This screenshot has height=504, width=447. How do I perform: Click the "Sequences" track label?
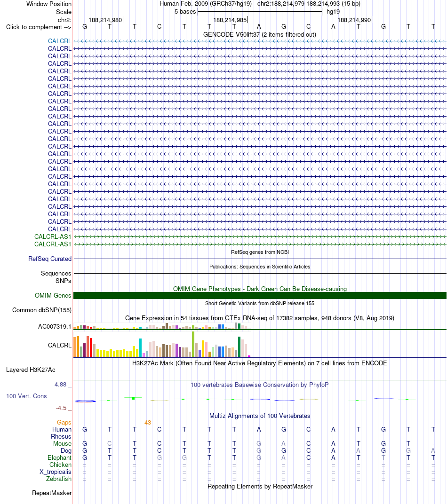pyautogui.click(x=56, y=273)
